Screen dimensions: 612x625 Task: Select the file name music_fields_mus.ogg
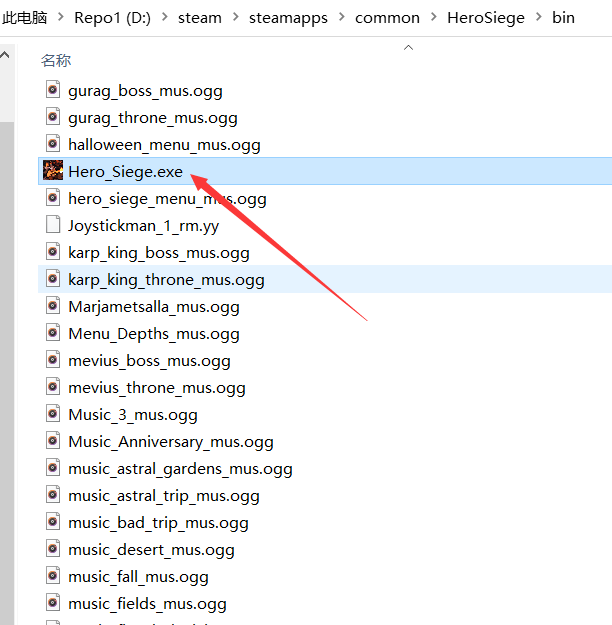(147, 604)
